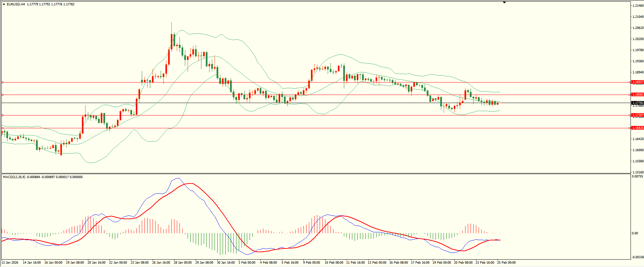Click the divider between chart and MACD panel

pyautogui.click(x=315, y=174)
